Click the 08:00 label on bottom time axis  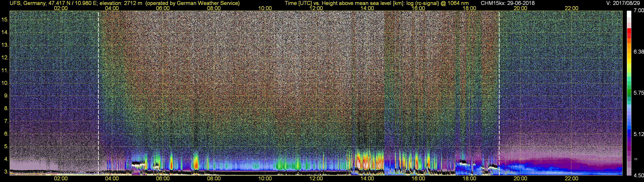tap(214, 179)
